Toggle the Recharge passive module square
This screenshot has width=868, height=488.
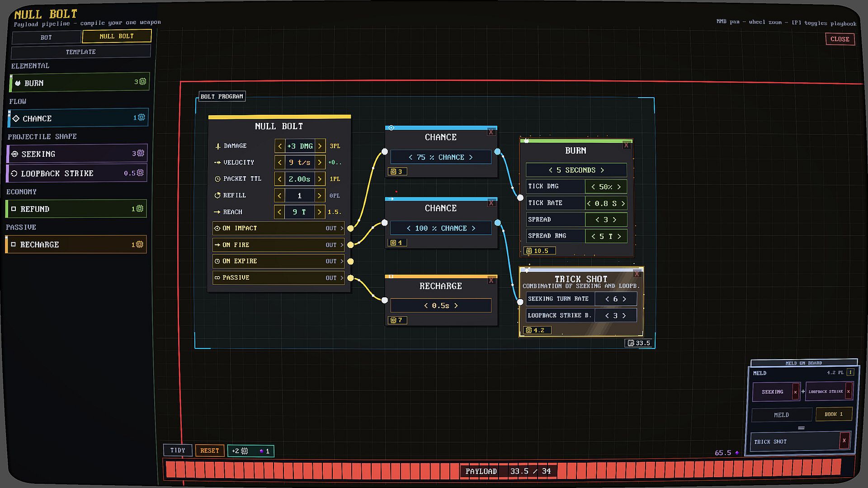tap(14, 244)
